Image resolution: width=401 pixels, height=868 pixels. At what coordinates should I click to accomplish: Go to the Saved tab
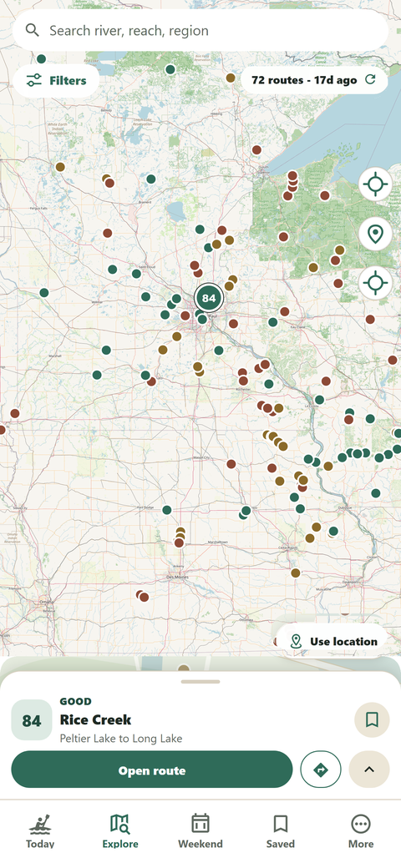point(280,831)
